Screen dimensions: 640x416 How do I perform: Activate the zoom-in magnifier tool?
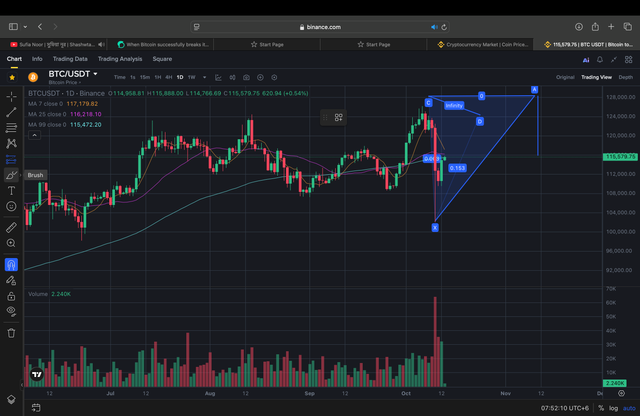(x=11, y=243)
